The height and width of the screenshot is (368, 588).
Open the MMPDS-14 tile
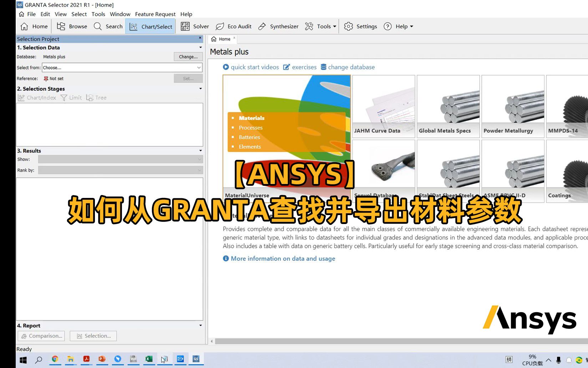point(567,106)
